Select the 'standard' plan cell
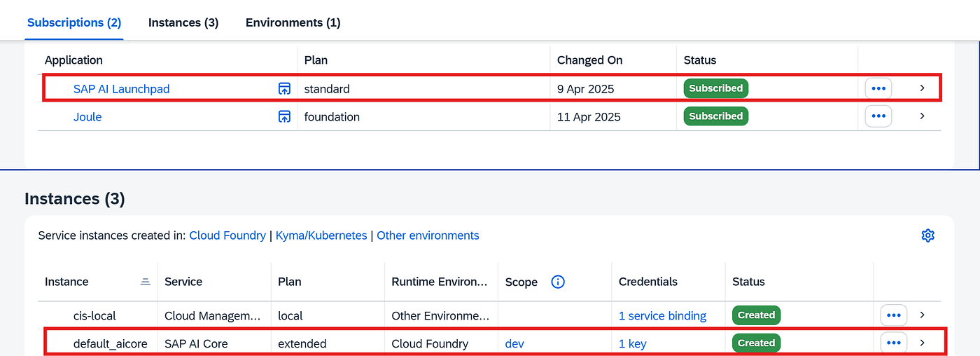The width and height of the screenshot is (980, 356). click(x=327, y=89)
